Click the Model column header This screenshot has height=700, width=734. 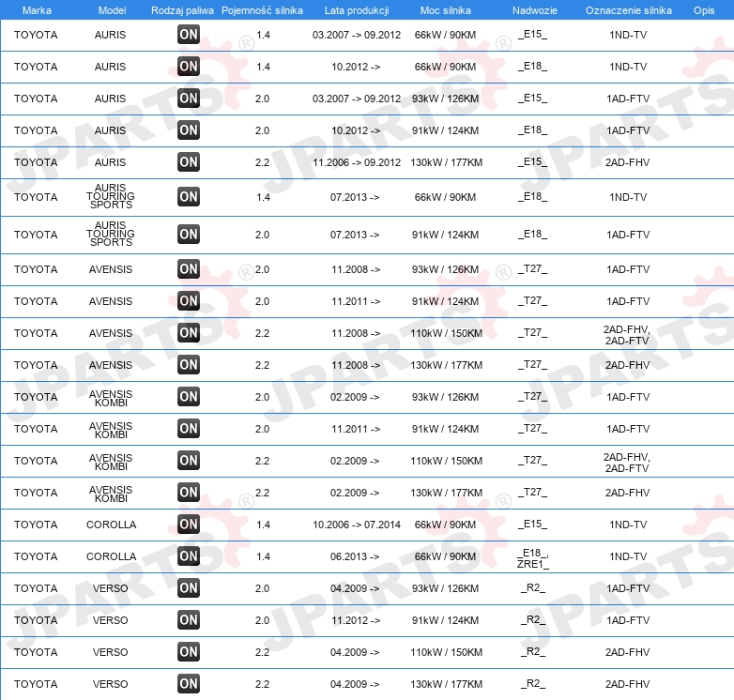(112, 10)
